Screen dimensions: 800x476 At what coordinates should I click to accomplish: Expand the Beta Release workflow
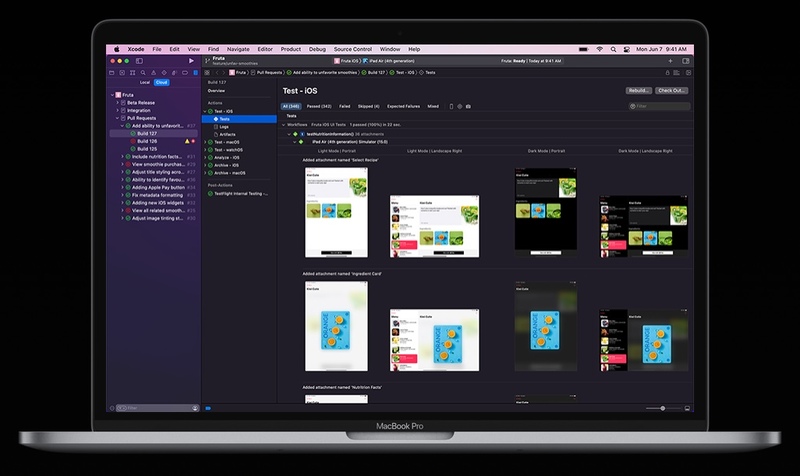(x=117, y=103)
